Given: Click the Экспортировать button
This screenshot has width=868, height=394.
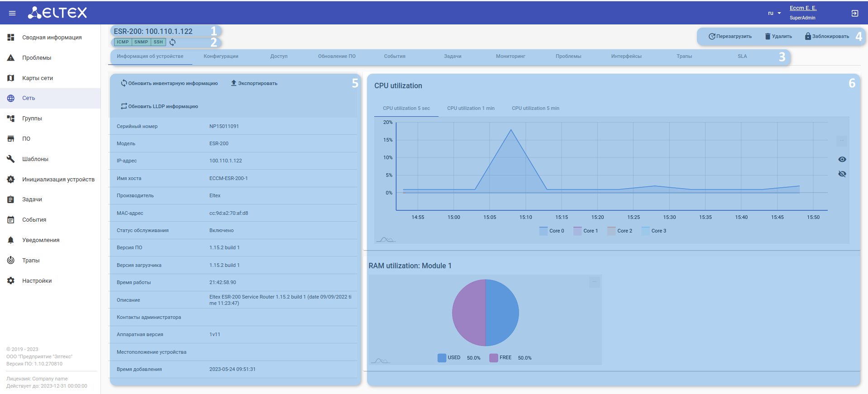Looking at the screenshot, I should [254, 83].
